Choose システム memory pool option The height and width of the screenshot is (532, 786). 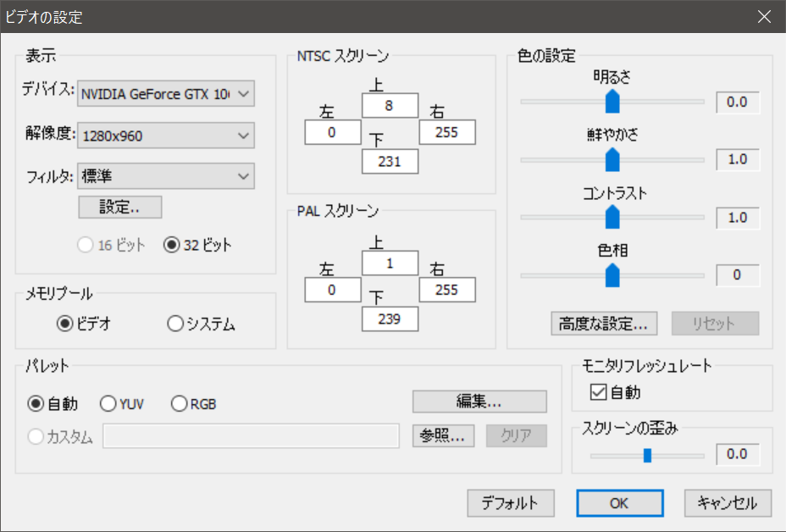(x=176, y=323)
